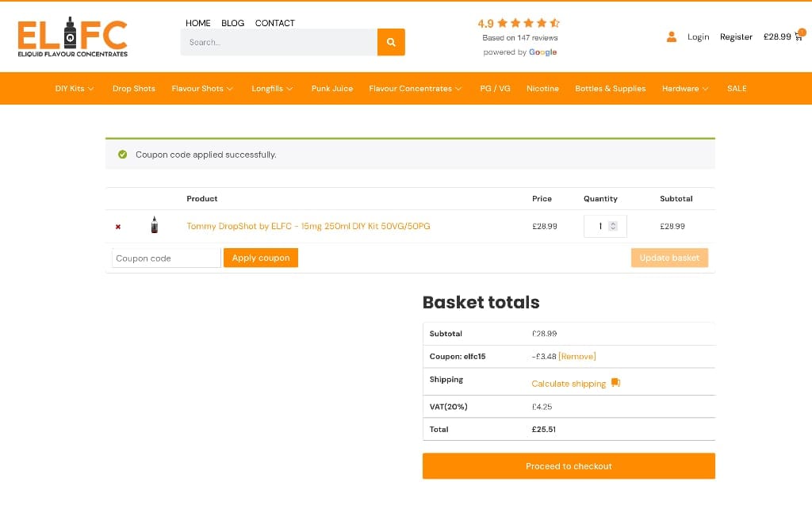Focus the Coupon code field
812x505 pixels.
167,258
